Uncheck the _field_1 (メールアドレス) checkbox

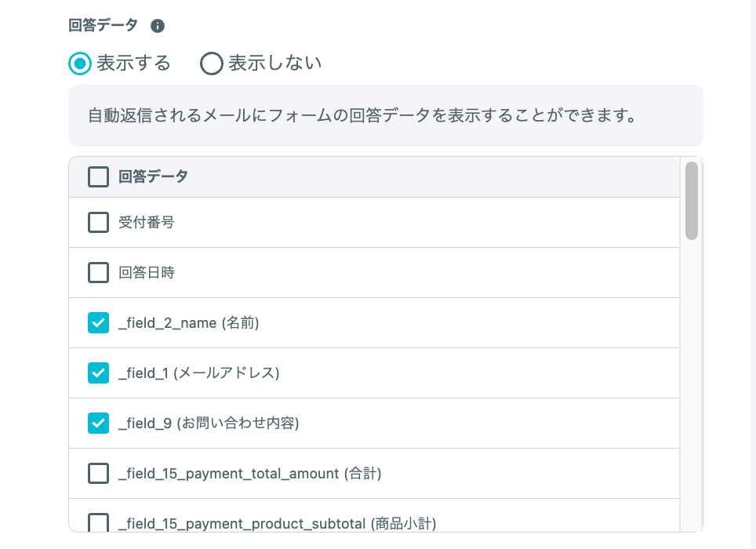[98, 373]
